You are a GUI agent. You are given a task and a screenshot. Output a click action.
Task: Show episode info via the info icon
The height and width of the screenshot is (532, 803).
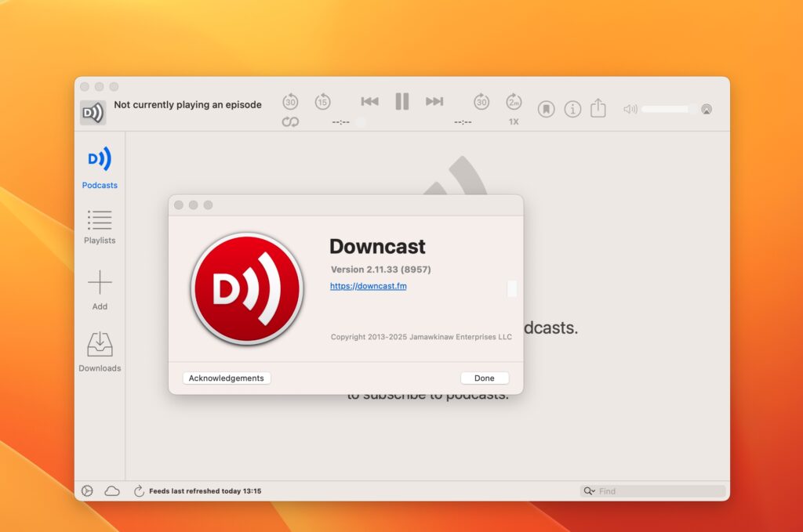click(572, 109)
